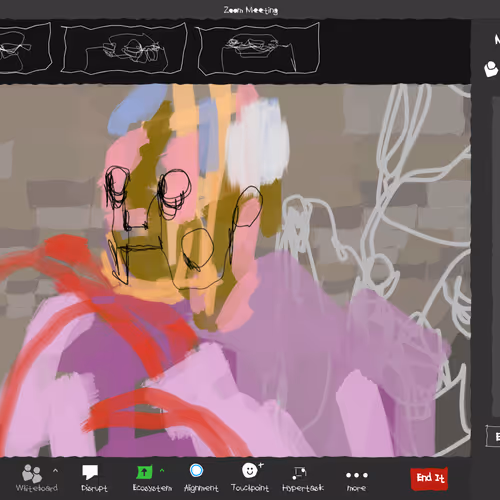The width and height of the screenshot is (500, 500).
Task: Click the Disrupt chat bubble icon
Action: click(x=90, y=472)
